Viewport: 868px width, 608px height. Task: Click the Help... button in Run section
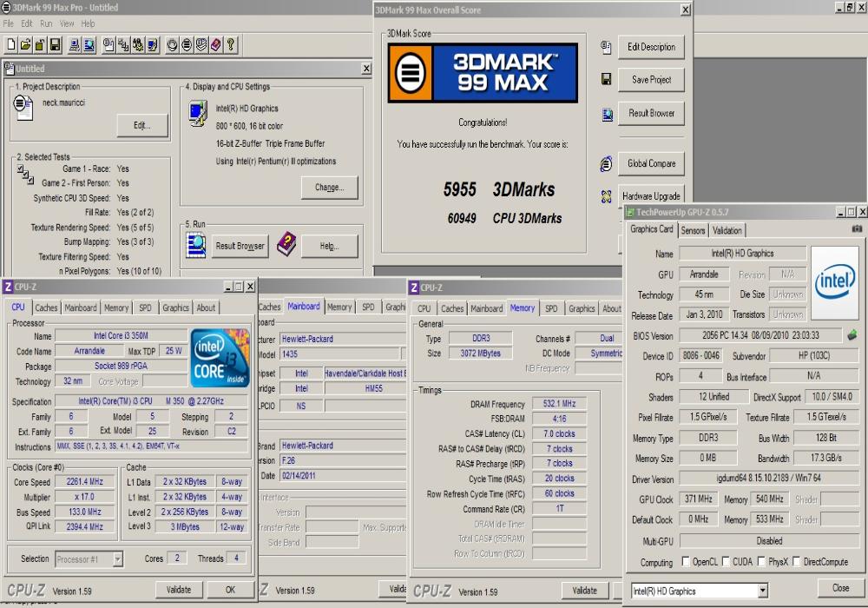(x=329, y=246)
